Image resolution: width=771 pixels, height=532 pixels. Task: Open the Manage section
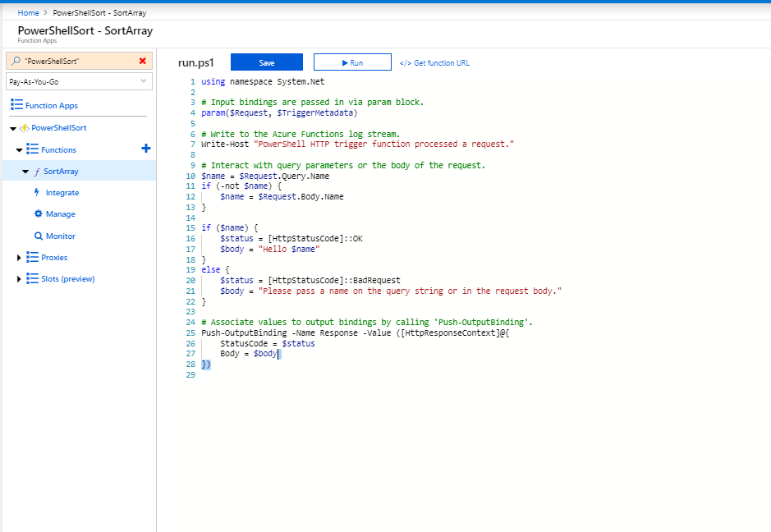tap(61, 214)
